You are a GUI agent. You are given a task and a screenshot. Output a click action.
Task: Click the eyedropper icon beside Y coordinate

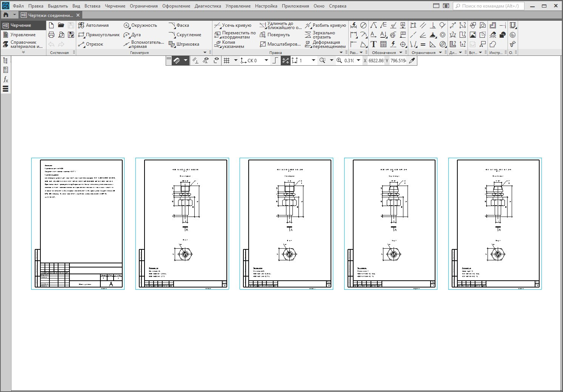tap(412, 60)
